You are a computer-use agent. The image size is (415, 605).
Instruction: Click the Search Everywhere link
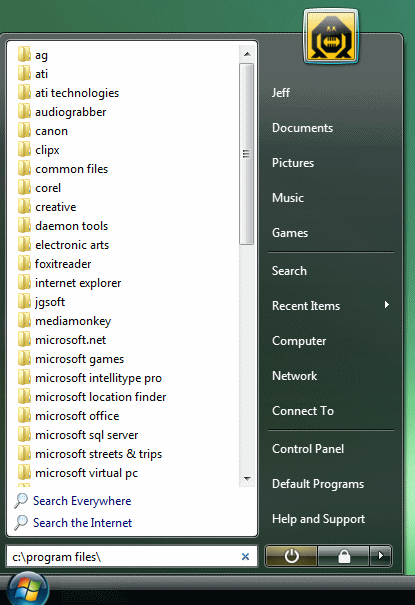point(82,501)
